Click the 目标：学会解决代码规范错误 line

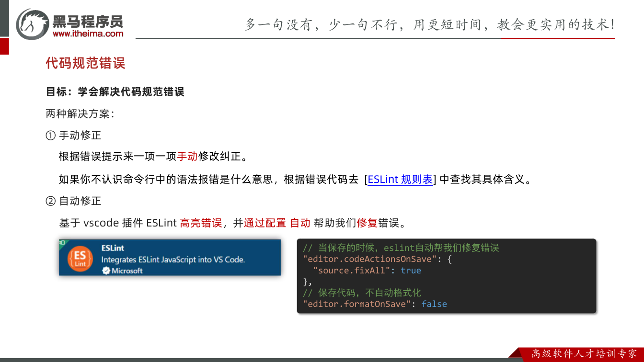[115, 91]
